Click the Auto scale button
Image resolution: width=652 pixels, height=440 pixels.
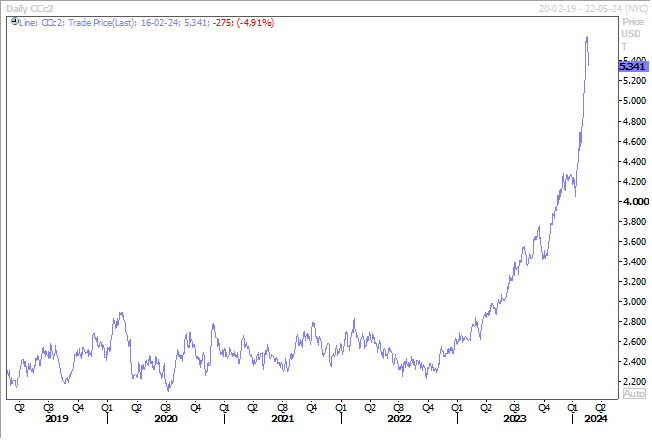[634, 393]
